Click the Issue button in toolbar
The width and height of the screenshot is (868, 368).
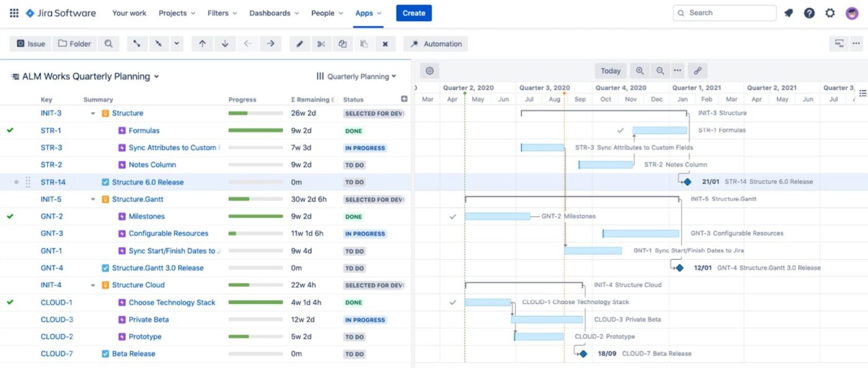(30, 43)
